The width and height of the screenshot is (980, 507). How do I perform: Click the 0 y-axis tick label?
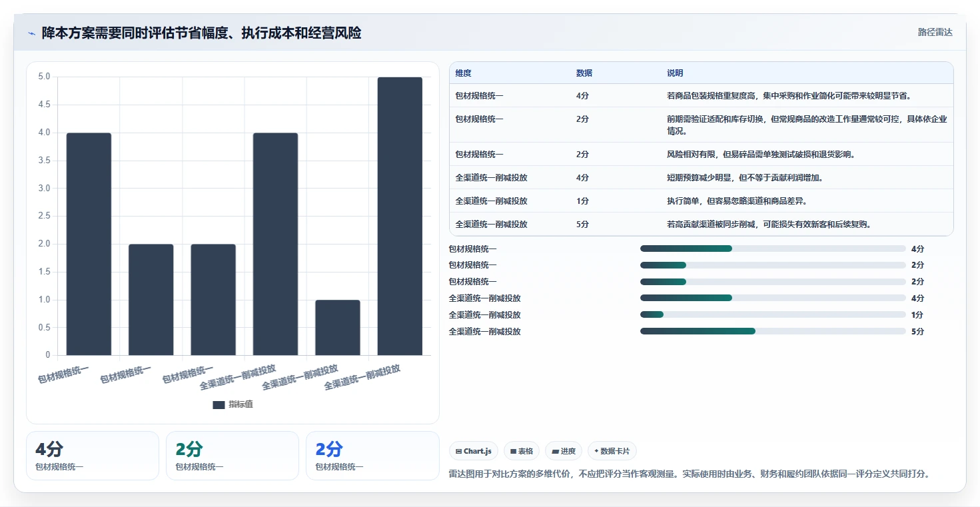[48, 355]
